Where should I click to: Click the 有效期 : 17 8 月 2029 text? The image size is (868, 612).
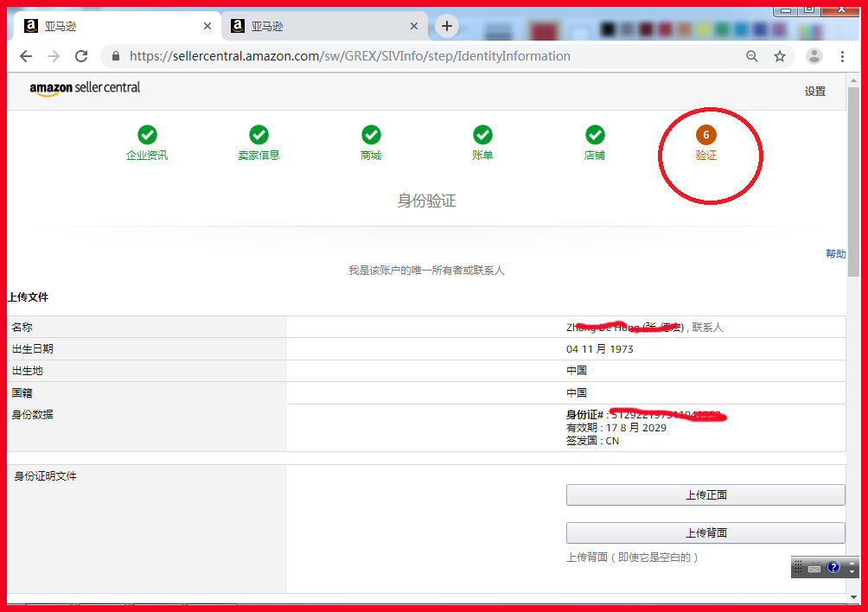616,428
